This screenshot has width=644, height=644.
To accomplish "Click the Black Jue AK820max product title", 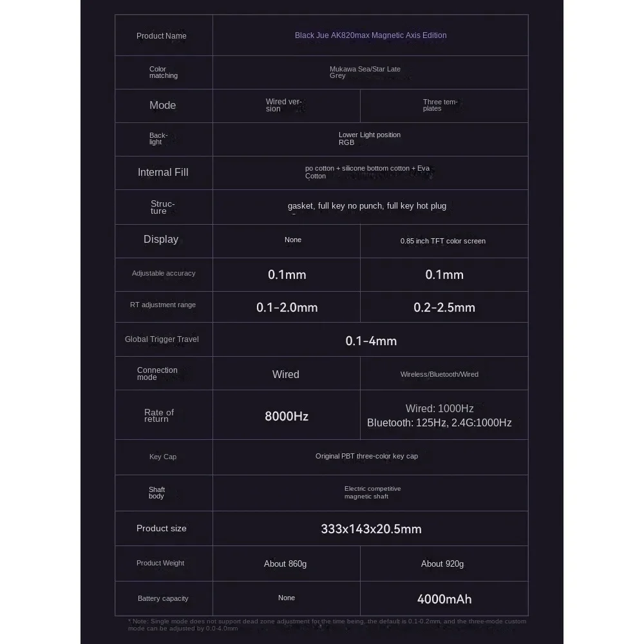I will (370, 35).
